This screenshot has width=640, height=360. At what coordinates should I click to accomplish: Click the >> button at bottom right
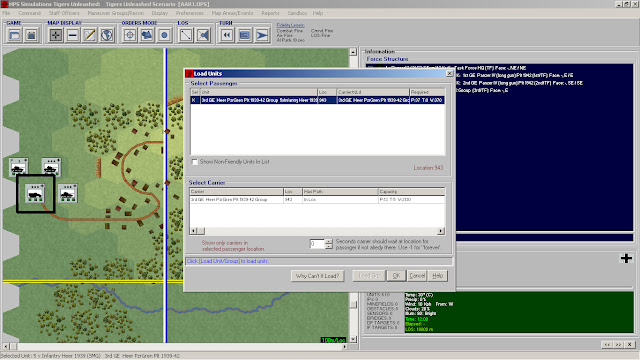[618, 344]
